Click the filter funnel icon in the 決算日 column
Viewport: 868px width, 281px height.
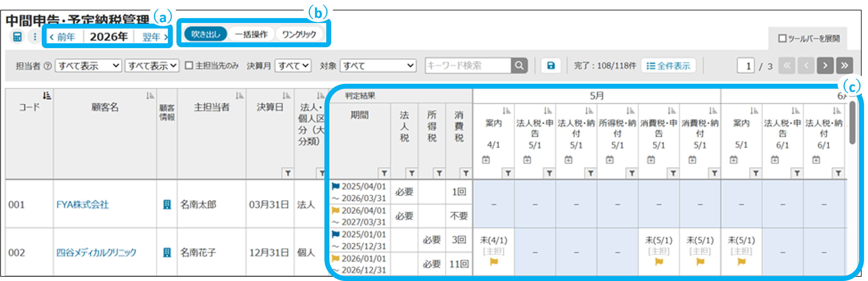coord(288,173)
